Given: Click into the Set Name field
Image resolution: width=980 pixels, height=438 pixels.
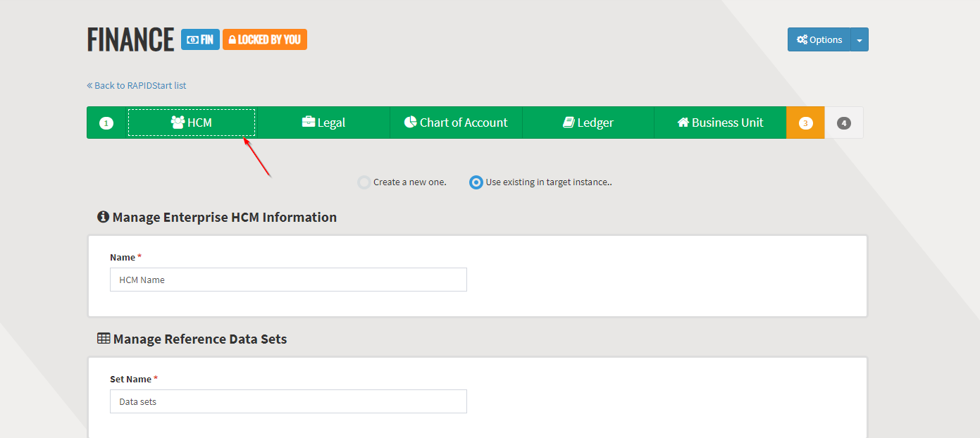Looking at the screenshot, I should tap(288, 401).
